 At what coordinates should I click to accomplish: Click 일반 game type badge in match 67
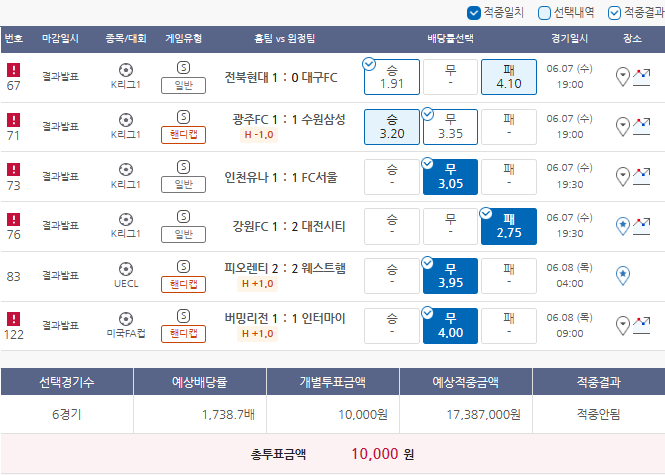tap(183, 85)
